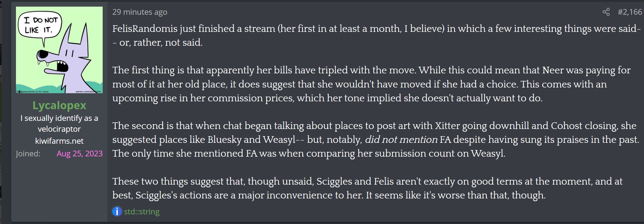This screenshot has width=644, height=224.
Task: Click the 'I sexually identify as a velociraptor' user title
Action: (x=59, y=124)
